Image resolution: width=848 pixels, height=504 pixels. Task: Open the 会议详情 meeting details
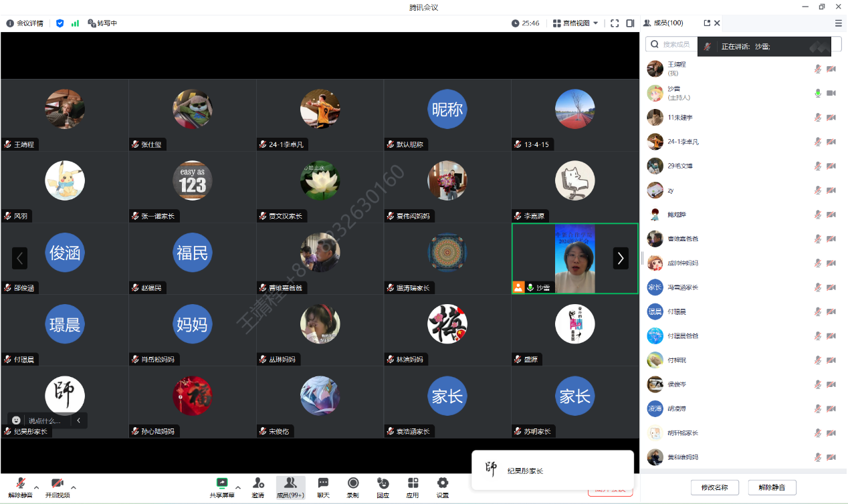(25, 23)
